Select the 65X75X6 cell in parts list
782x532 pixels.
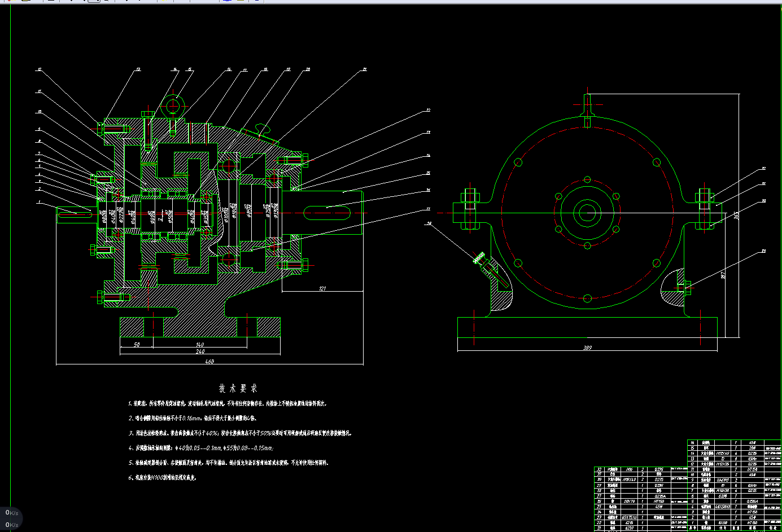(629, 517)
